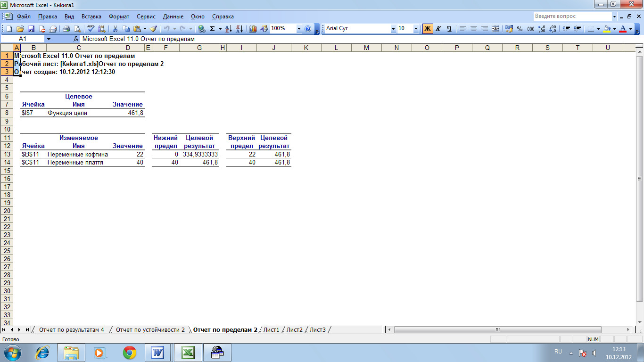Viewport: 644px width, 362px height.
Task: Merge and center cells icon
Action: [495, 29]
